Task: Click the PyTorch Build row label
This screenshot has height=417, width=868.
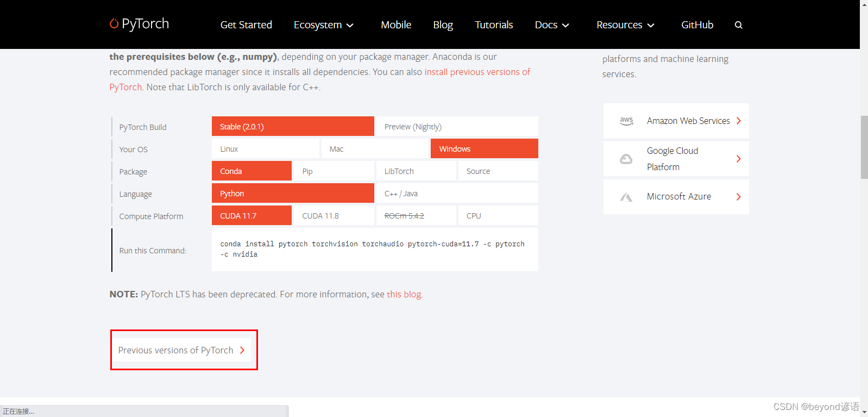Action: pyautogui.click(x=143, y=127)
